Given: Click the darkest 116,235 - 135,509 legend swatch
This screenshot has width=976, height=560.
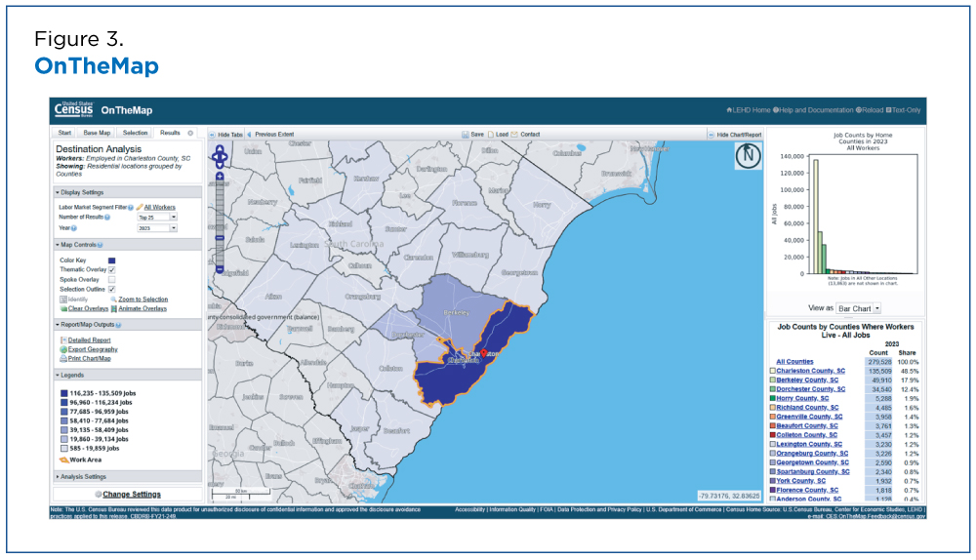Looking at the screenshot, I should [63, 393].
